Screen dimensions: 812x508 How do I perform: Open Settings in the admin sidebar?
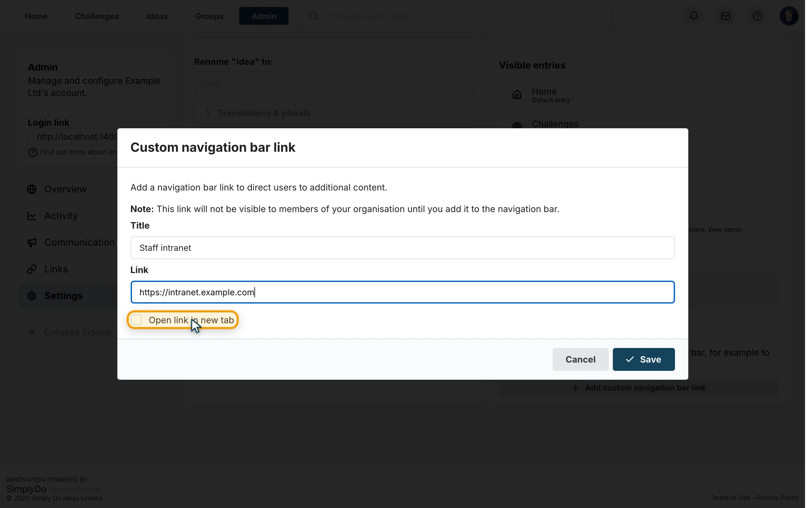point(69,296)
